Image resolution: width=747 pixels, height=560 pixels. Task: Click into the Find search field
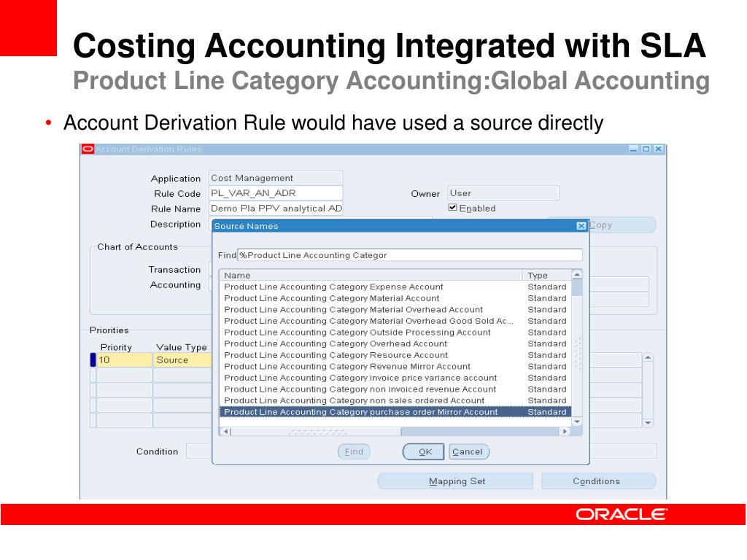(410, 255)
